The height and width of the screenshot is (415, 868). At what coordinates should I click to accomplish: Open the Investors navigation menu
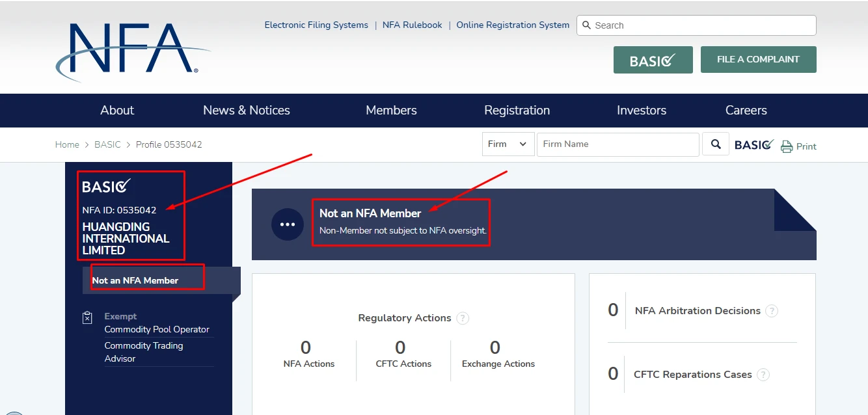(x=641, y=111)
